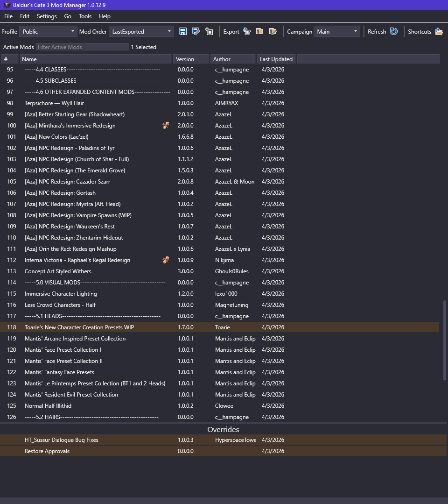Select Mantis' Face Preset Collection I
Image resolution: width=448 pixels, height=504 pixels.
tap(220, 350)
